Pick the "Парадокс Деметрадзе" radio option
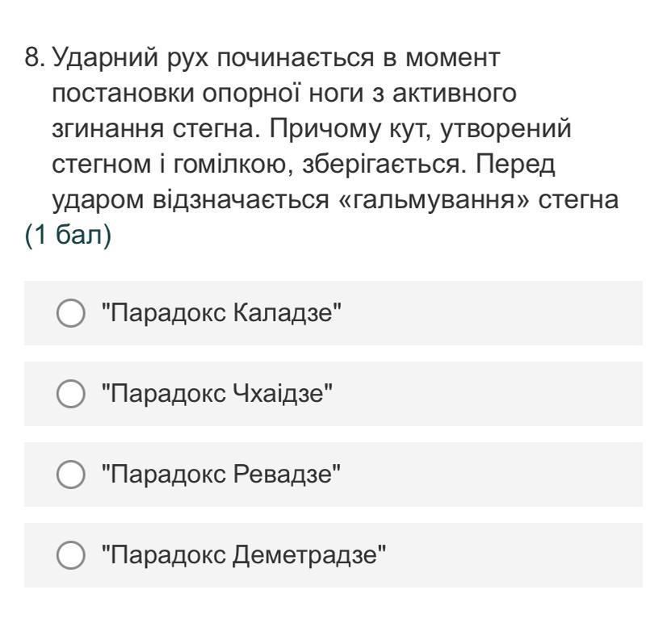 point(70,555)
